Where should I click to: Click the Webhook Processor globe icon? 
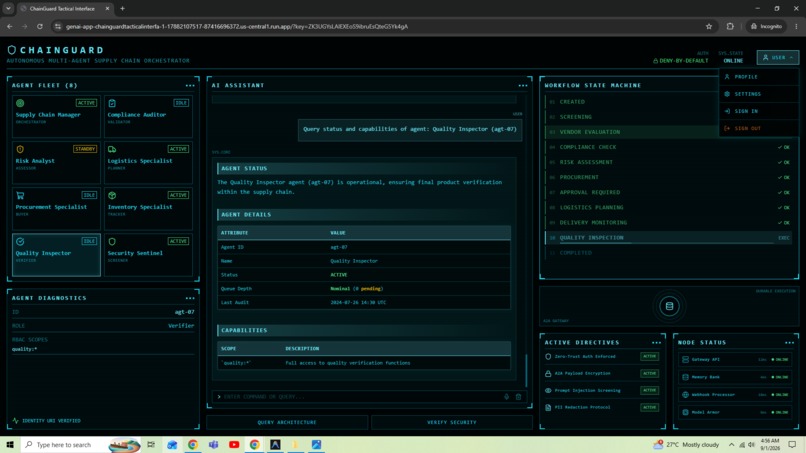pyautogui.click(x=685, y=394)
